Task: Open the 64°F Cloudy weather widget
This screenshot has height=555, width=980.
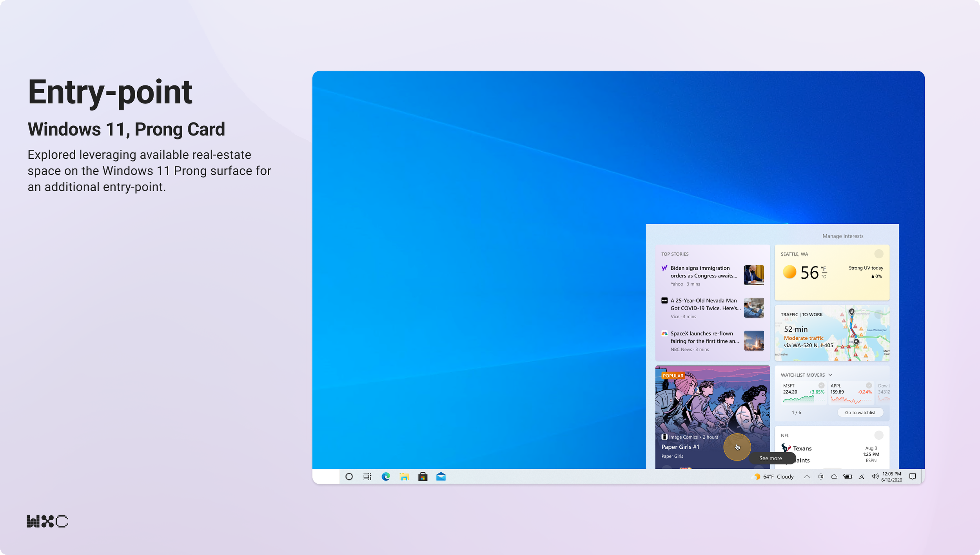Action: pos(774,477)
